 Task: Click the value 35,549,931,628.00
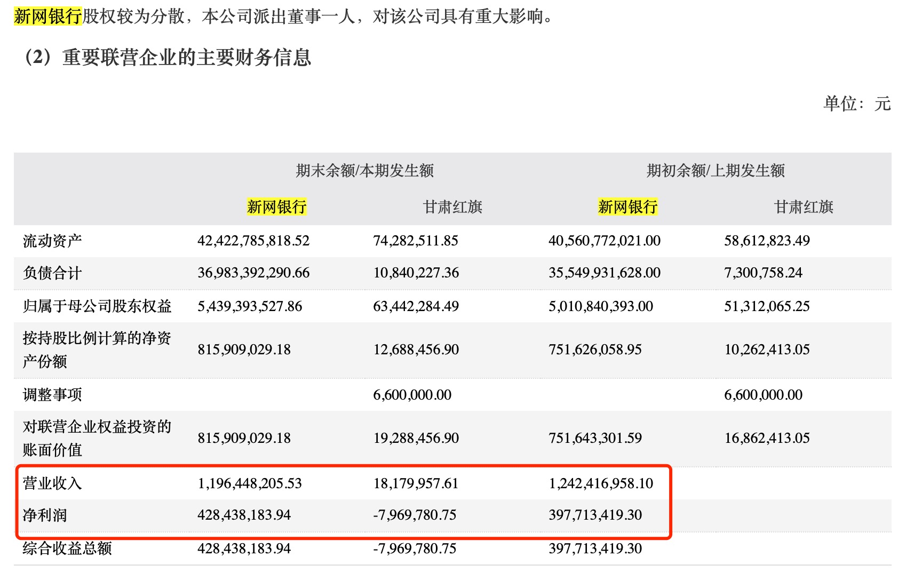pos(605,273)
